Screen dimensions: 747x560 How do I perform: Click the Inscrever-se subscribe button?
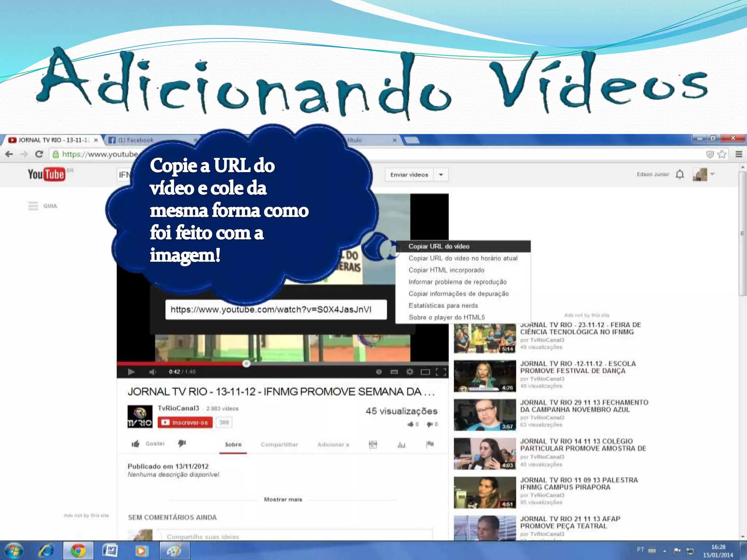[185, 422]
